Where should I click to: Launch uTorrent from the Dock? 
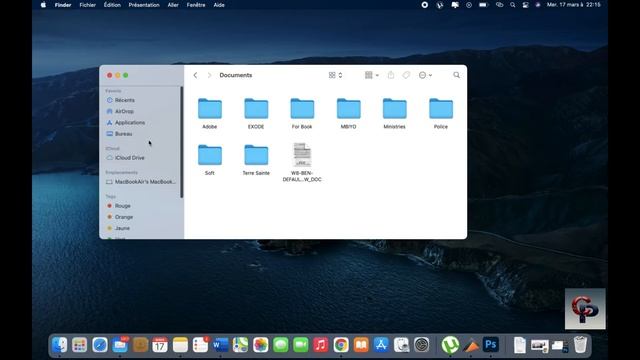point(450,345)
